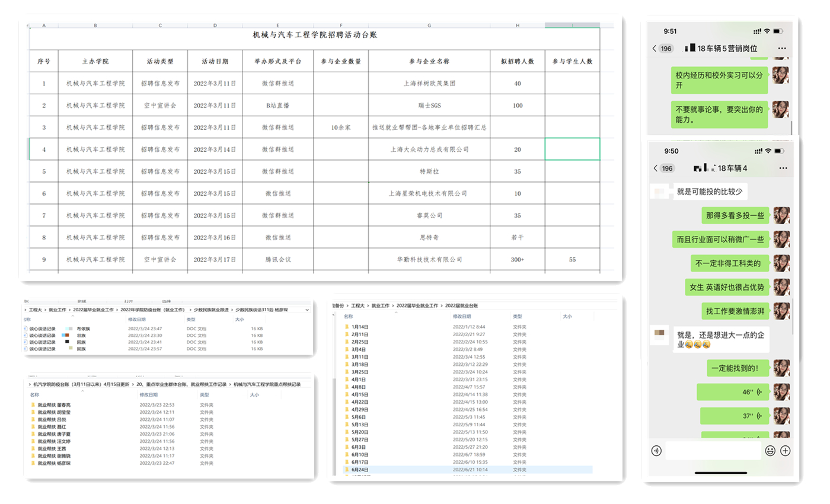Select column H header in spreadsheet
The height and width of the screenshot is (504, 830).
[x=517, y=25]
